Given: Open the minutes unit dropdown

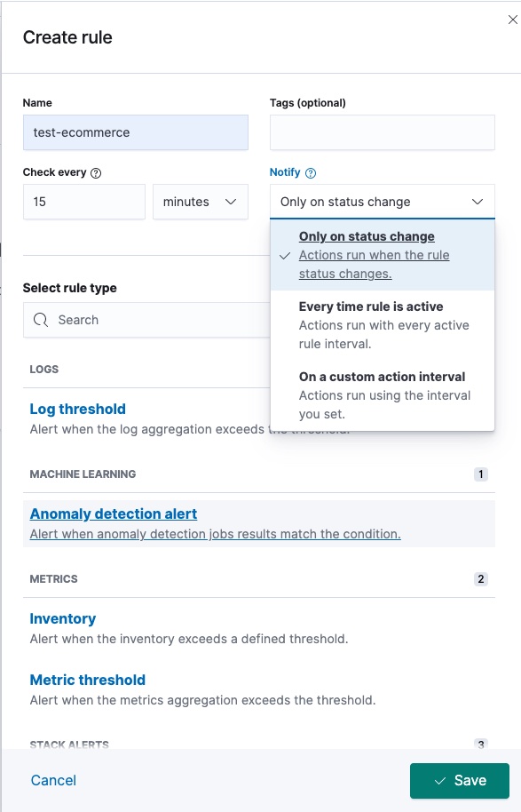Looking at the screenshot, I should pos(200,202).
